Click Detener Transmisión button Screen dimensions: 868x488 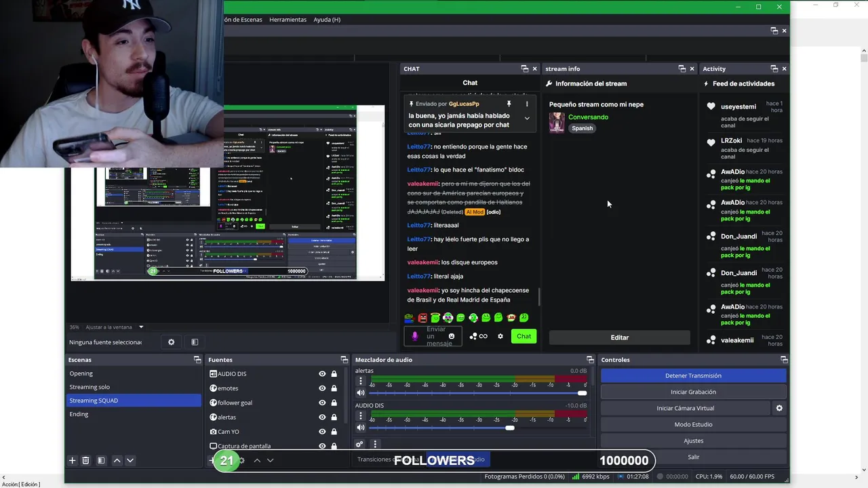pos(693,375)
